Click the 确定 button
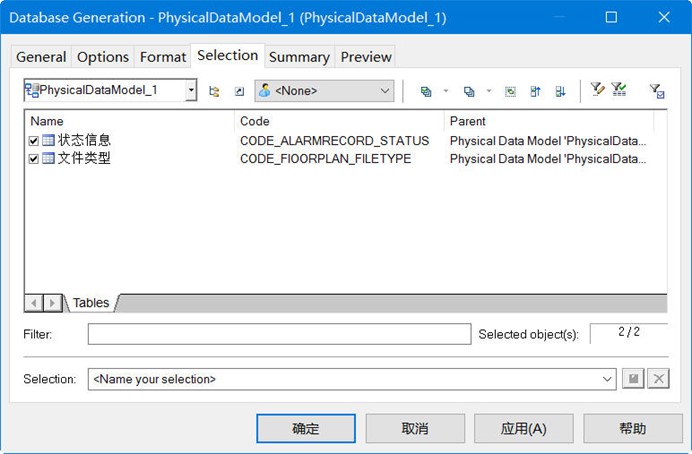This screenshot has height=454, width=692. (306, 428)
